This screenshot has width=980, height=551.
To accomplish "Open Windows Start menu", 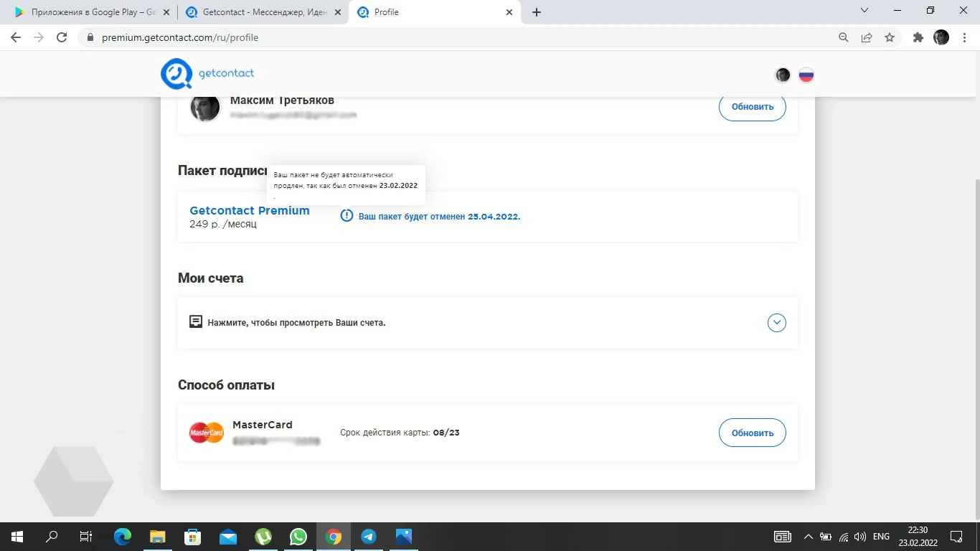I will click(x=17, y=537).
